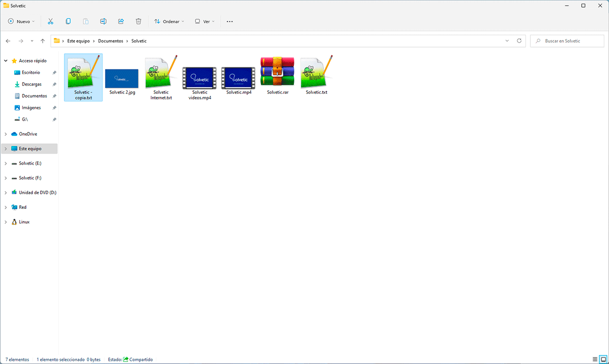The width and height of the screenshot is (609, 364).
Task: Switch to details list view icon
Action: point(595,359)
